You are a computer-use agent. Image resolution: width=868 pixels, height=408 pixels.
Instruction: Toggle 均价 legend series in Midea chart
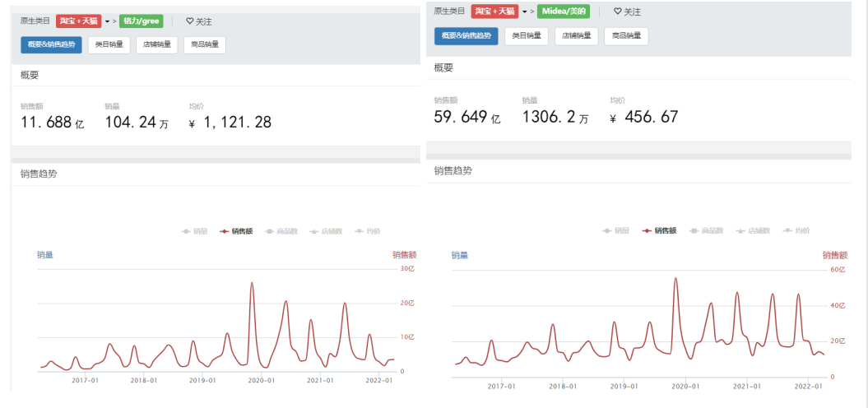(x=796, y=231)
